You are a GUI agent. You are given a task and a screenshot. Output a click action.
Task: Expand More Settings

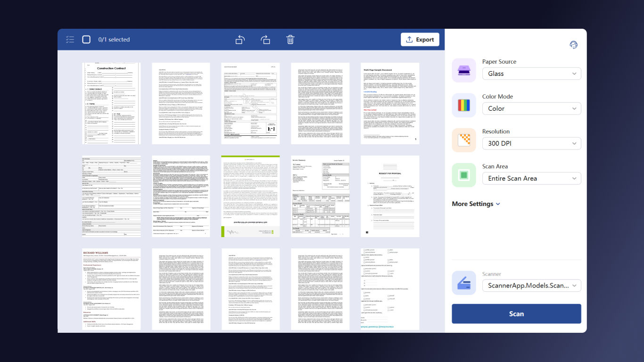coord(476,204)
